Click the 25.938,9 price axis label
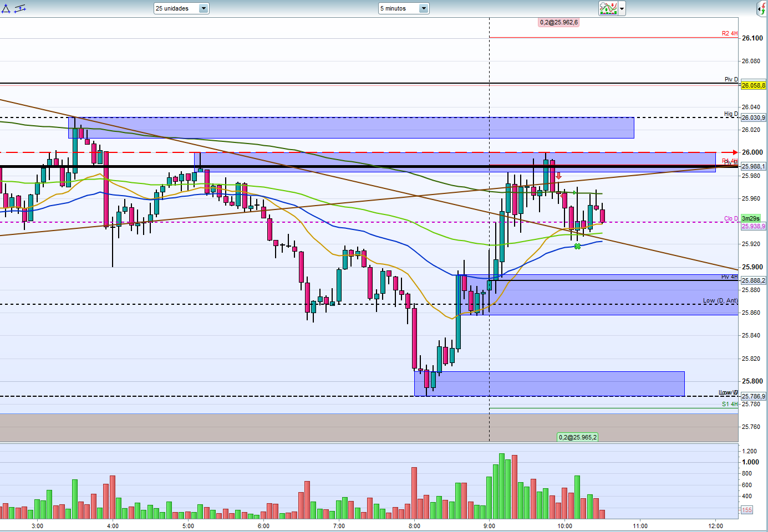Image resolution: width=768 pixels, height=532 pixels. tap(754, 226)
